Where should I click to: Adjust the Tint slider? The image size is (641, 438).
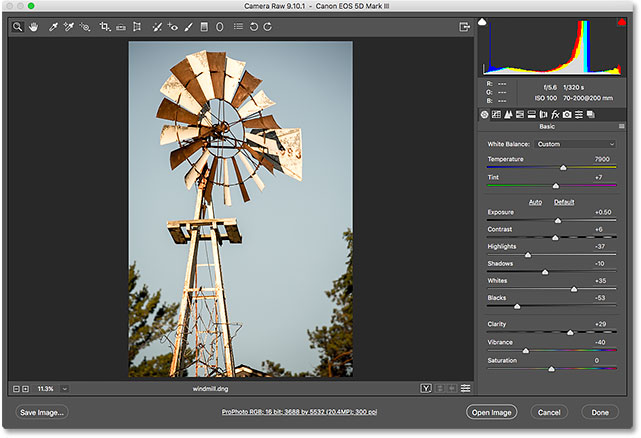(556, 186)
